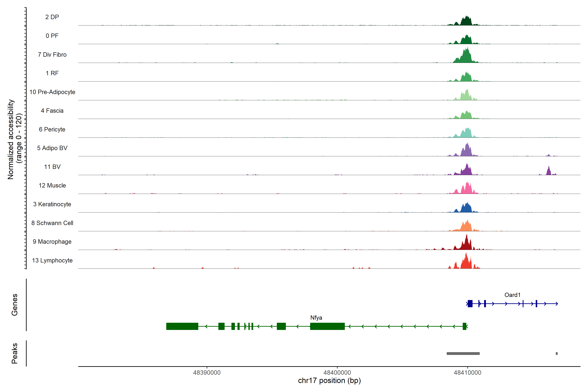
Task: Click the 48400000 axis tick label
Action: click(x=337, y=373)
